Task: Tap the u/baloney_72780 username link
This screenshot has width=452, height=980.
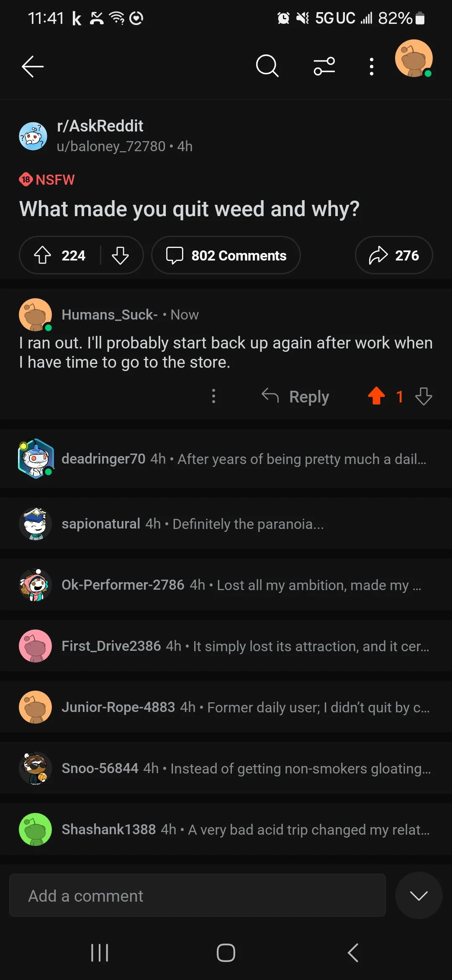Action: point(112,146)
